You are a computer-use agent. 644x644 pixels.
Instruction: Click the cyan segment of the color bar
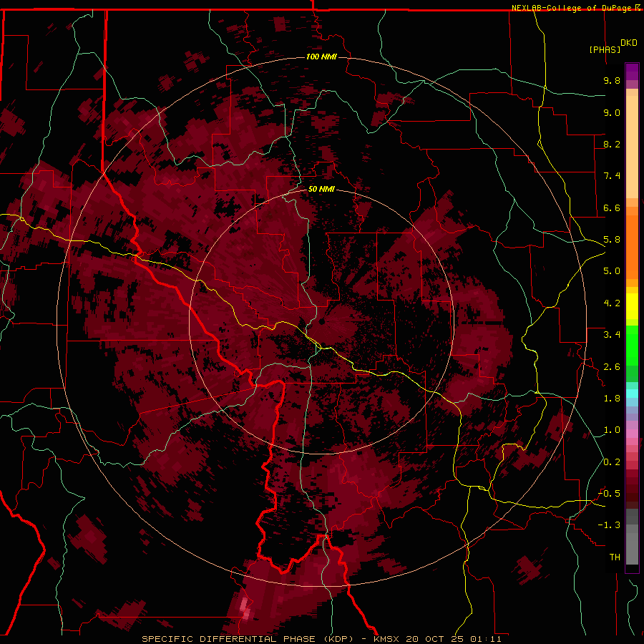632,393
